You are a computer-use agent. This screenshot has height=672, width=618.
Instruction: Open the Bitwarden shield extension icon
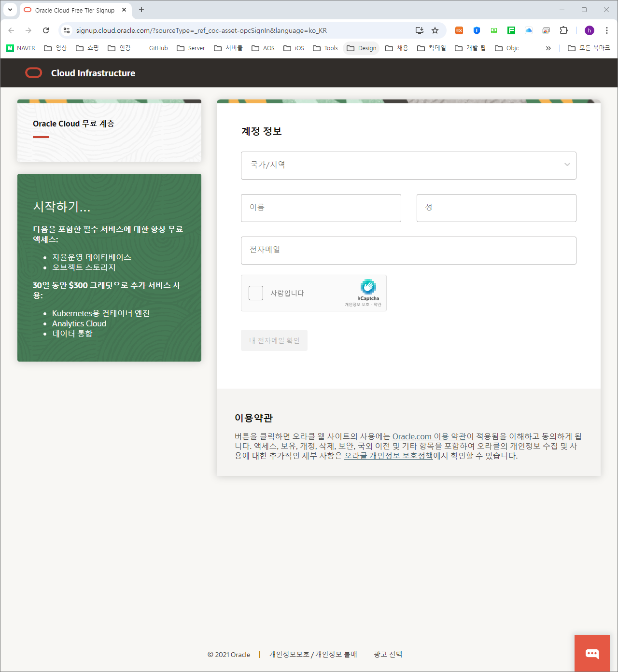(477, 30)
